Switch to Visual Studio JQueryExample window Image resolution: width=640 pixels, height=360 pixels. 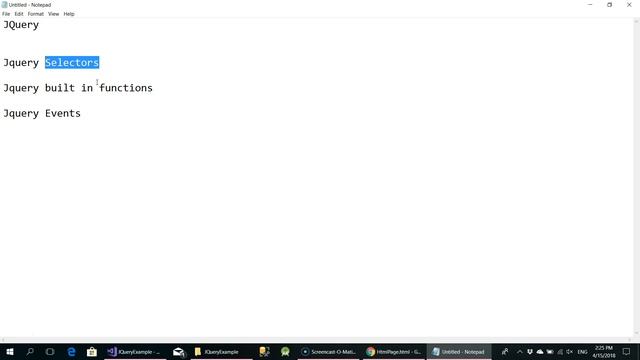[x=136, y=352]
